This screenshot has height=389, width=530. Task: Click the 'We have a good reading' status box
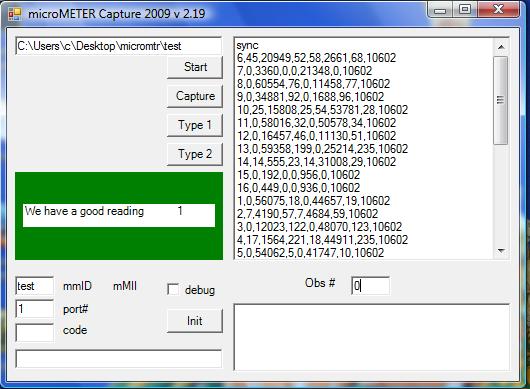coord(119,215)
